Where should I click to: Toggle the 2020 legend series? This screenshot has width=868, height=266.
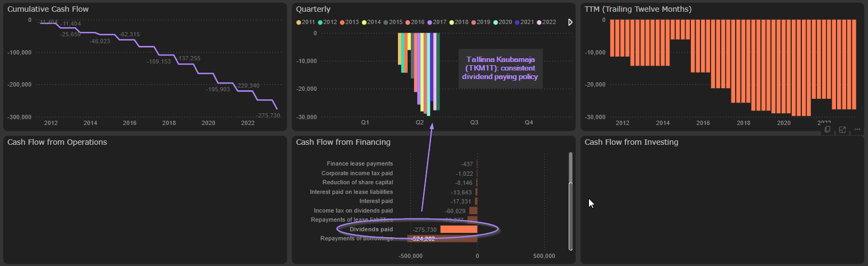(502, 22)
